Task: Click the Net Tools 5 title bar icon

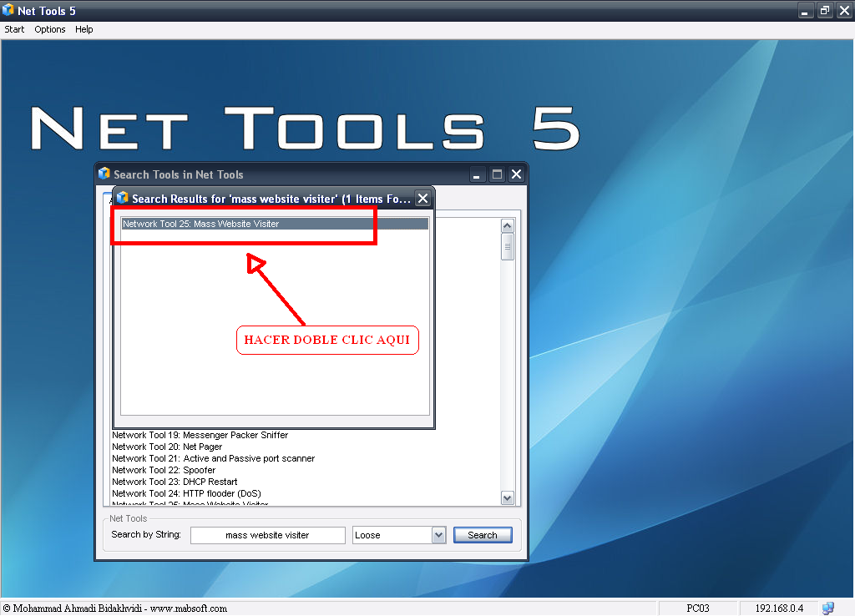Action: (x=8, y=10)
